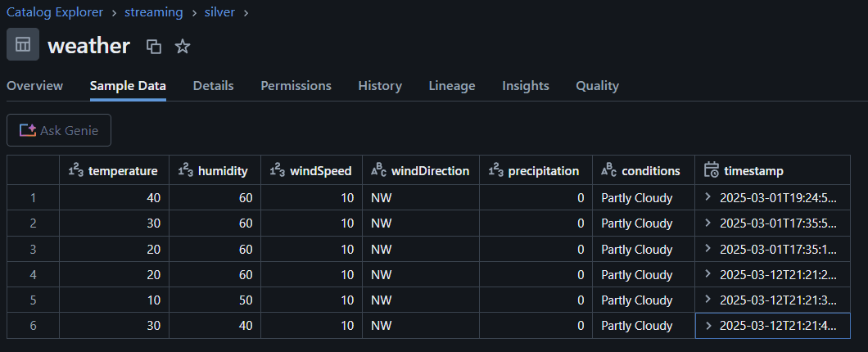Viewport: 868px width, 352px height.
Task: Expand timestamp value in row 3
Action: pyautogui.click(x=708, y=249)
